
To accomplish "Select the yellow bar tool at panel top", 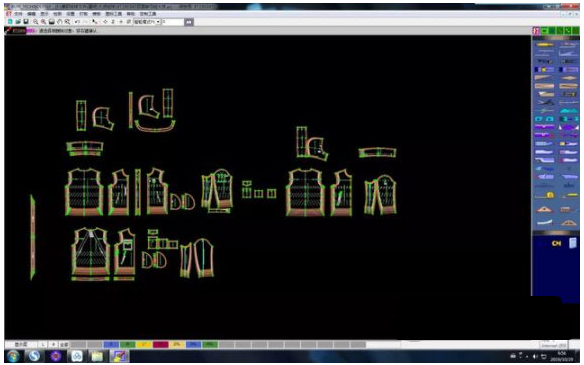I will tap(545, 45).
